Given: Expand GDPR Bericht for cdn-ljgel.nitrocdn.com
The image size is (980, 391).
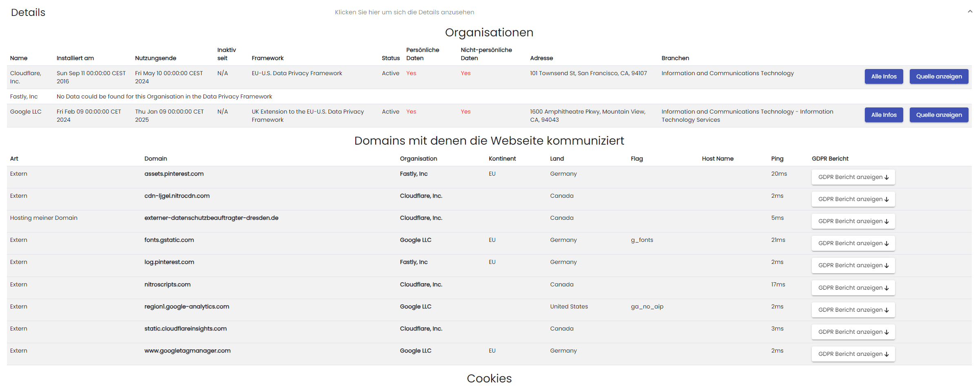Looking at the screenshot, I should [853, 199].
